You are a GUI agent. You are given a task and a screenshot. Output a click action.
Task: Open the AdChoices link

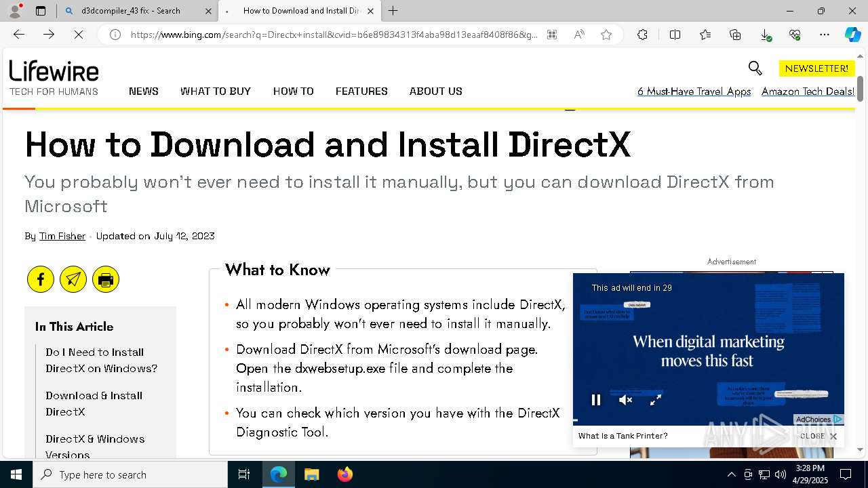(x=818, y=420)
